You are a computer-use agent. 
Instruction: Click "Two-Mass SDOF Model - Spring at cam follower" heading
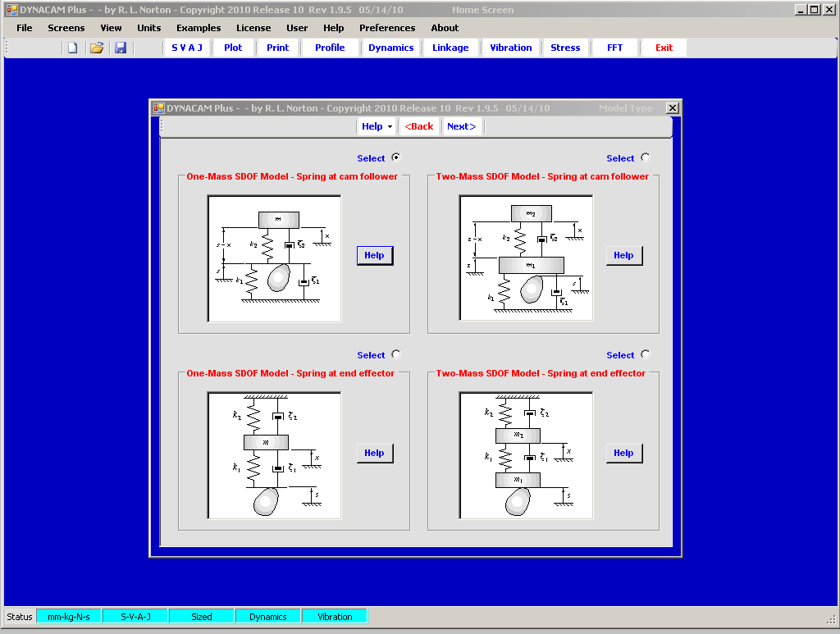click(542, 176)
